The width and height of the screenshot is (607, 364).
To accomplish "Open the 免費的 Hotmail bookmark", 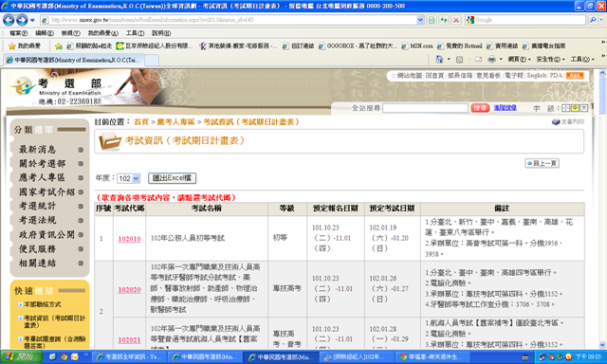I will pyautogui.click(x=460, y=46).
